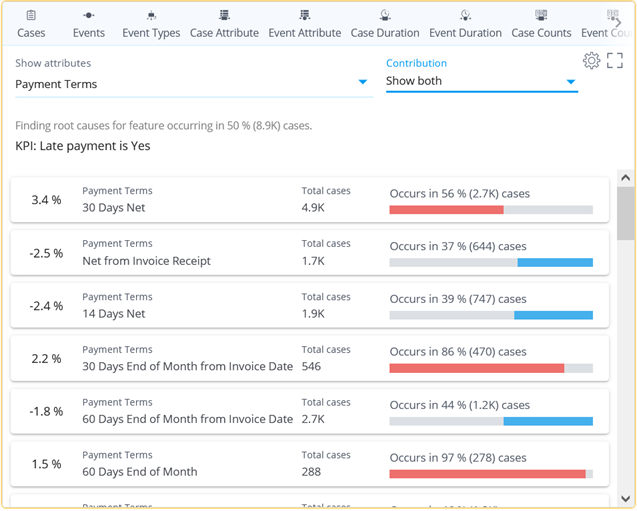Click the blue bar for 37 % cases

555,263
